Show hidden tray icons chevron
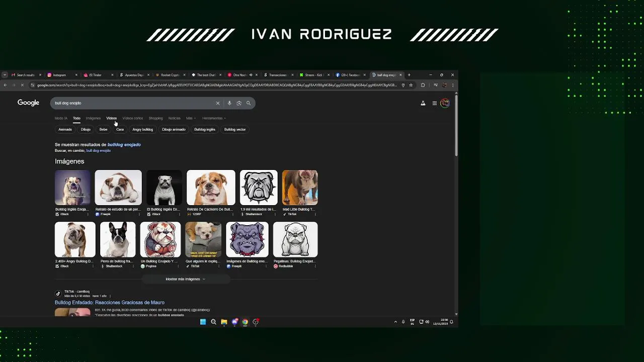644x362 pixels. coord(395,322)
